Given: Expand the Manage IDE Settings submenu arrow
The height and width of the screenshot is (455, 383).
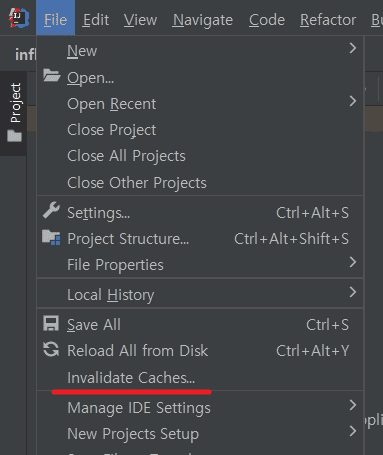Looking at the screenshot, I should [x=353, y=405].
